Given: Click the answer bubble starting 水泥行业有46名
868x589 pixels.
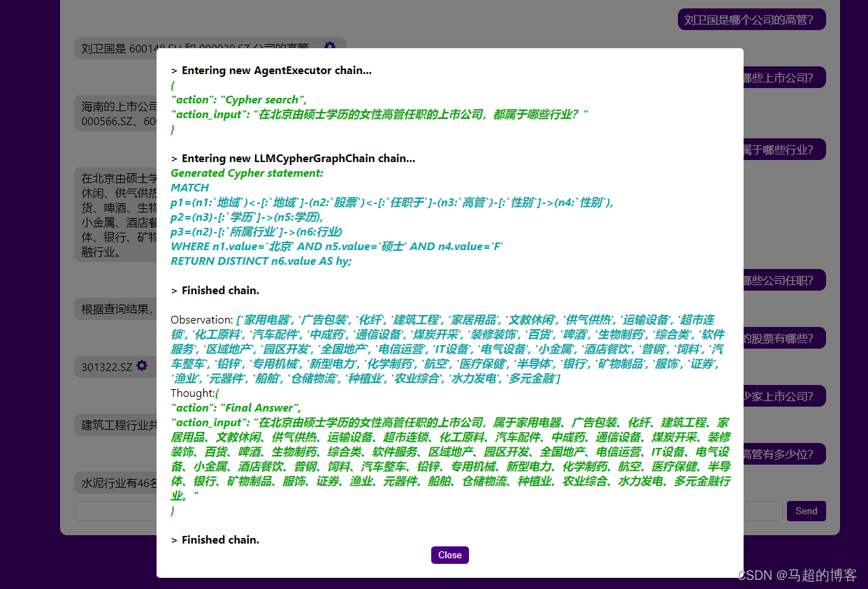Looking at the screenshot, I should (x=115, y=483).
